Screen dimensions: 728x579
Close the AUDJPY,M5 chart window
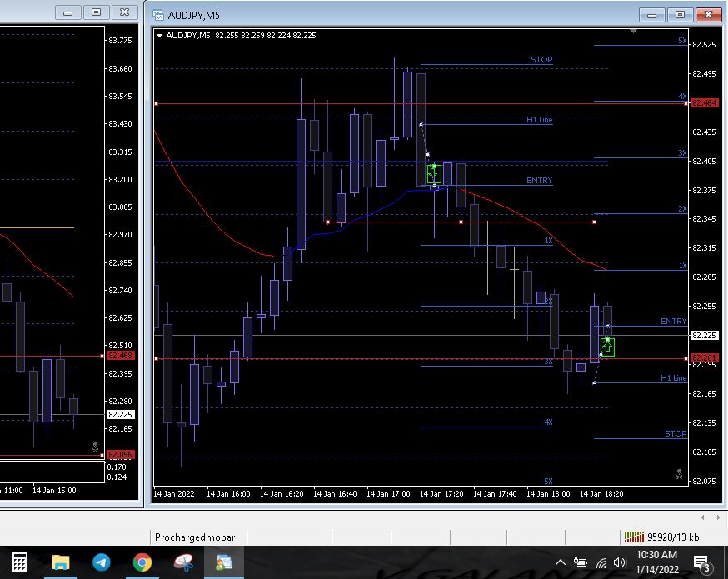click(708, 15)
